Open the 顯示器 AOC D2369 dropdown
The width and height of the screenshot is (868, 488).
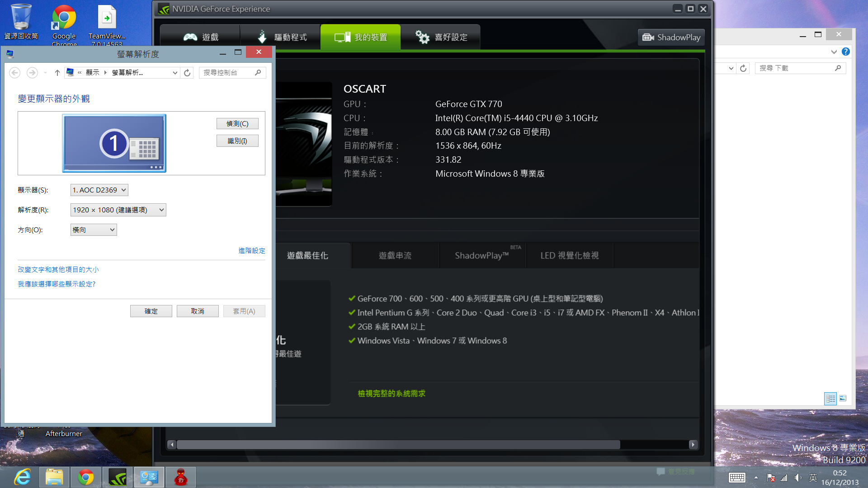pyautogui.click(x=99, y=190)
